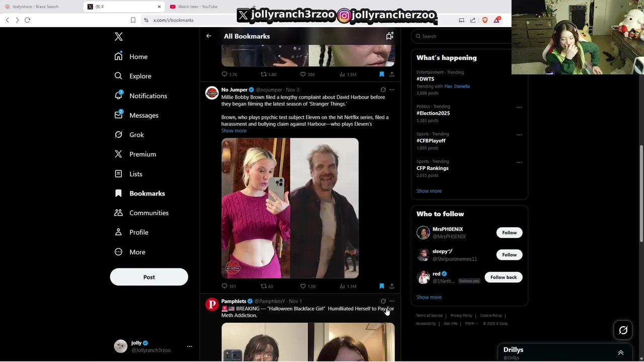The height and width of the screenshot is (362, 644).
Task: Click Brave Shields icon in address bar
Action: point(485,20)
